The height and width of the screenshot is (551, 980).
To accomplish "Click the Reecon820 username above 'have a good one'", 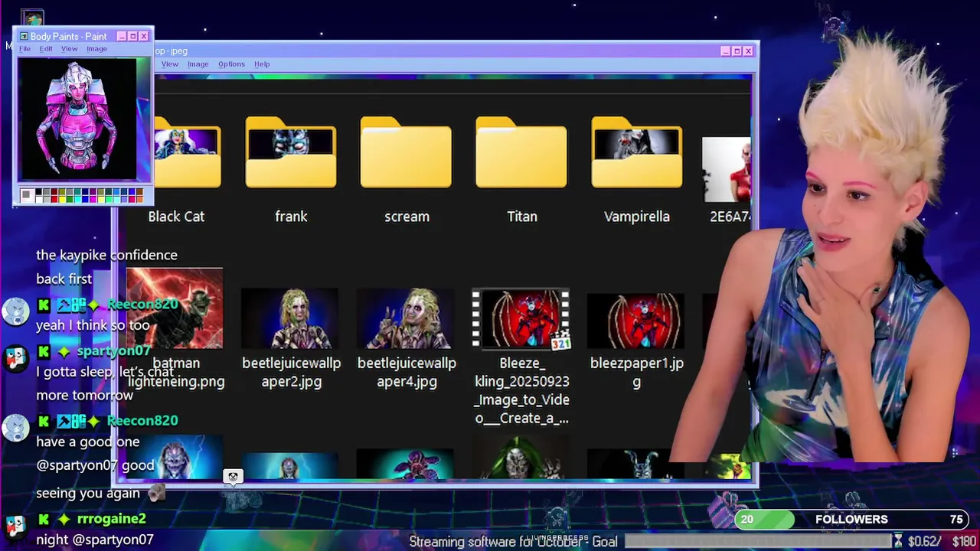I will pos(142,421).
